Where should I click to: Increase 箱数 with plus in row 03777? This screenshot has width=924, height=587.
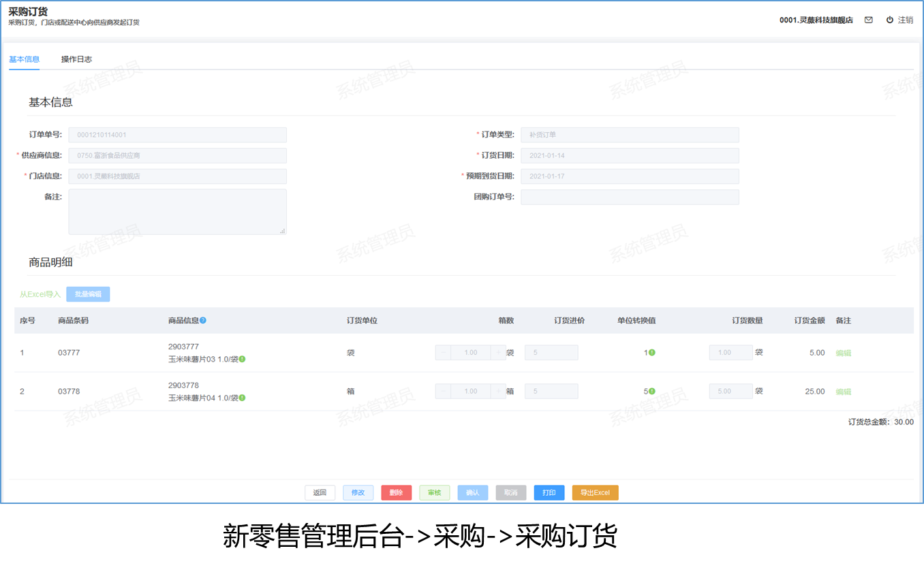pyautogui.click(x=498, y=353)
